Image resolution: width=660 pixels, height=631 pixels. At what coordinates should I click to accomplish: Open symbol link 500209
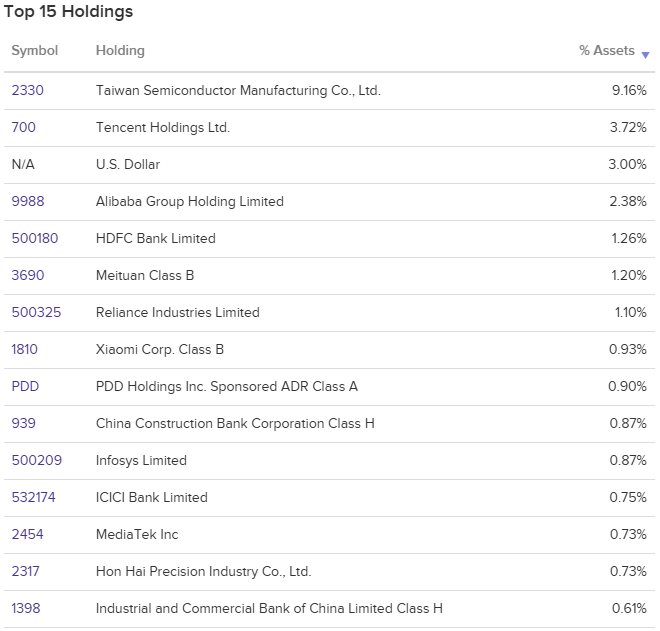[x=37, y=461]
